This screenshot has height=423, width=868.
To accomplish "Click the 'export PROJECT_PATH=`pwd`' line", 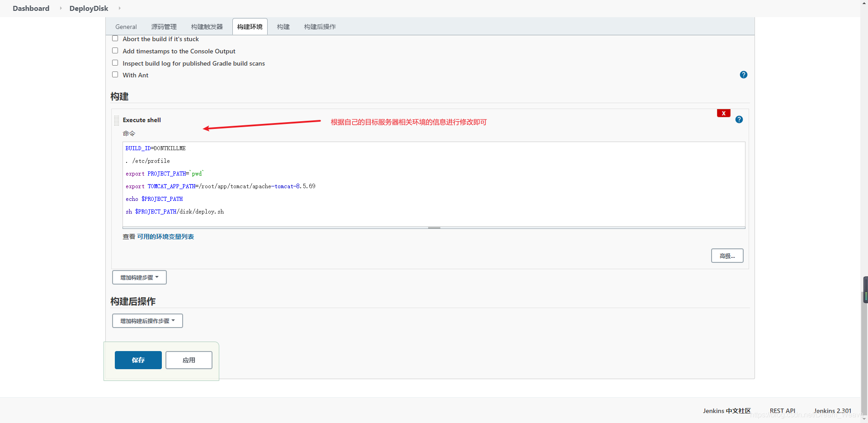I will 165,173.
